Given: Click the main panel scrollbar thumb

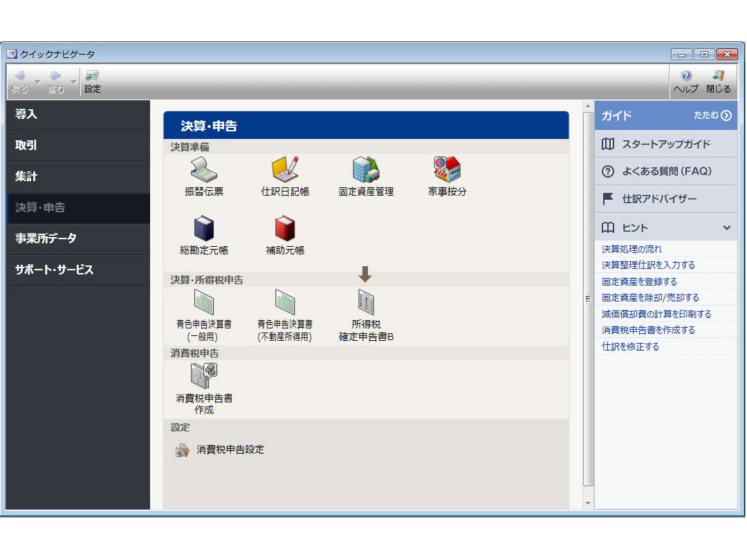Looking at the screenshot, I should tap(588, 299).
